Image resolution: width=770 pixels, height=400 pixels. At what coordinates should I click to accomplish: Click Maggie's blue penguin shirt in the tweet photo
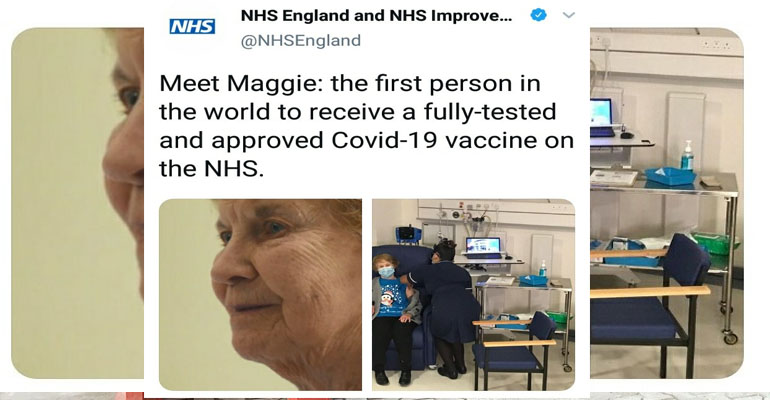[x=391, y=297]
